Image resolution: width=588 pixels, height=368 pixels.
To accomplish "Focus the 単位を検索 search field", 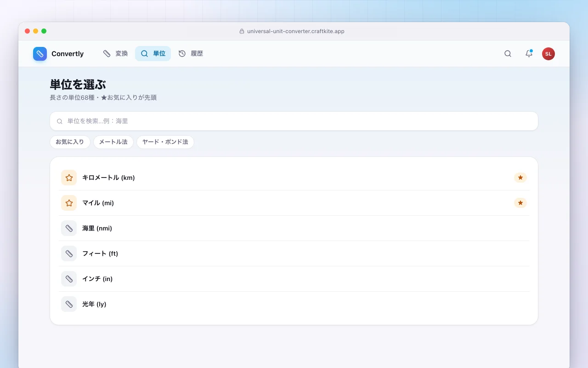I will [294, 121].
